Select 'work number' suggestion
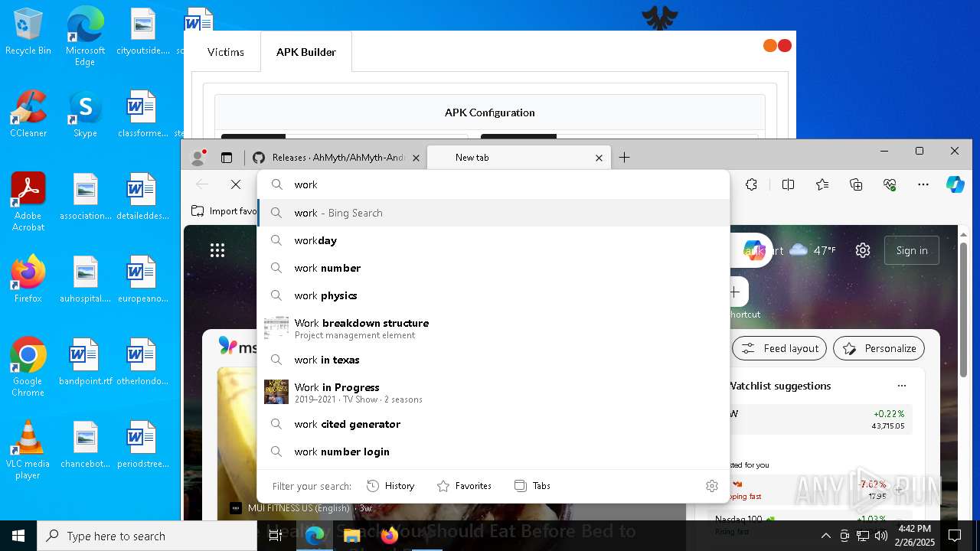The height and width of the screenshot is (551, 980). click(494, 268)
